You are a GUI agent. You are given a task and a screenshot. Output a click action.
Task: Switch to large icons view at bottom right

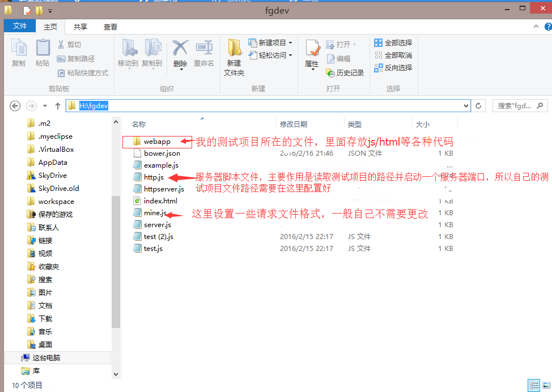[546, 384]
